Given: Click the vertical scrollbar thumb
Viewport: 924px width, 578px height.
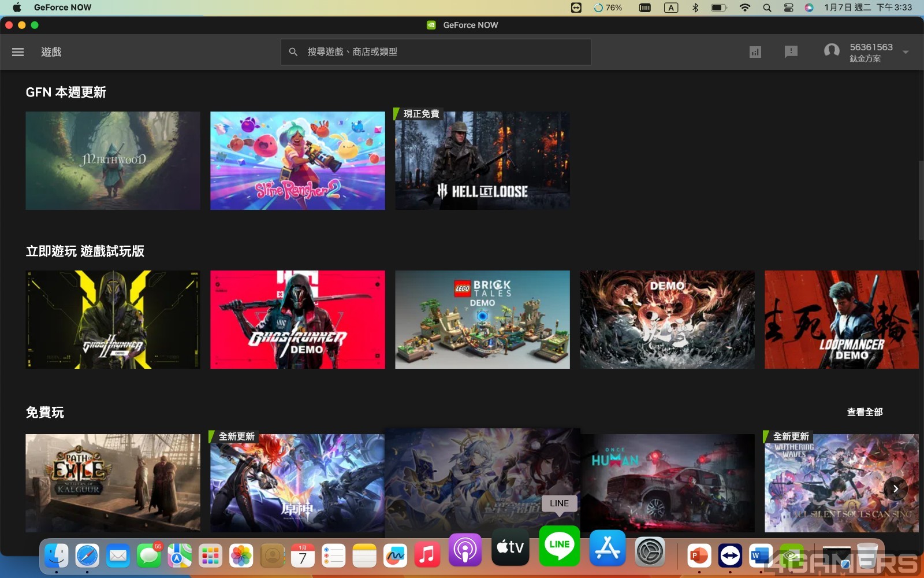Looking at the screenshot, I should point(921,200).
